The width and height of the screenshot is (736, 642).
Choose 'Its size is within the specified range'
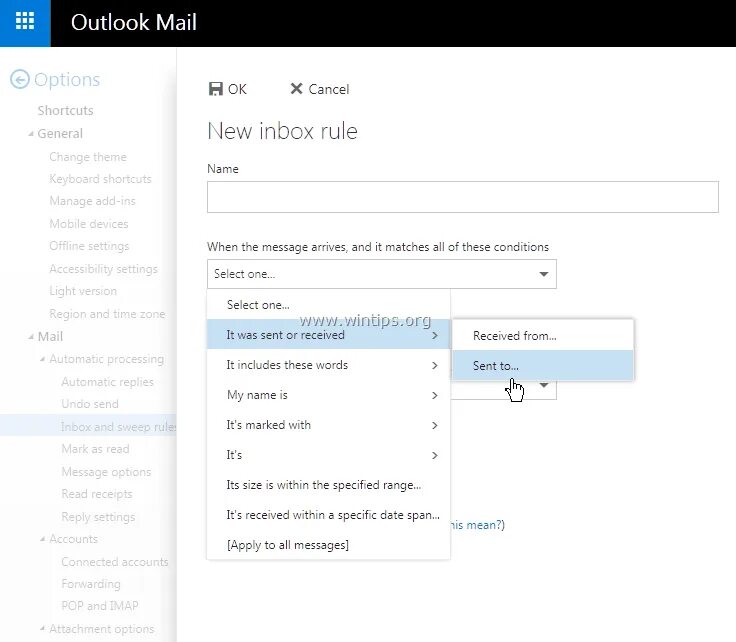[328, 485]
